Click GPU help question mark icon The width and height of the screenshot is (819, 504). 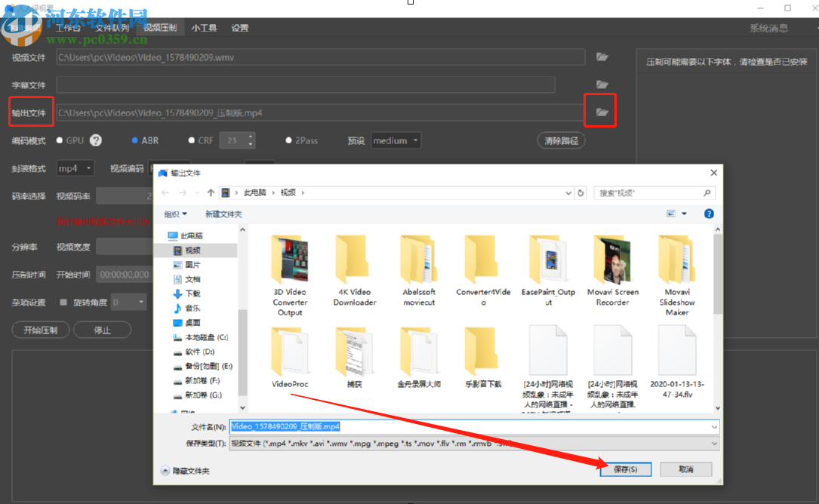(x=96, y=140)
